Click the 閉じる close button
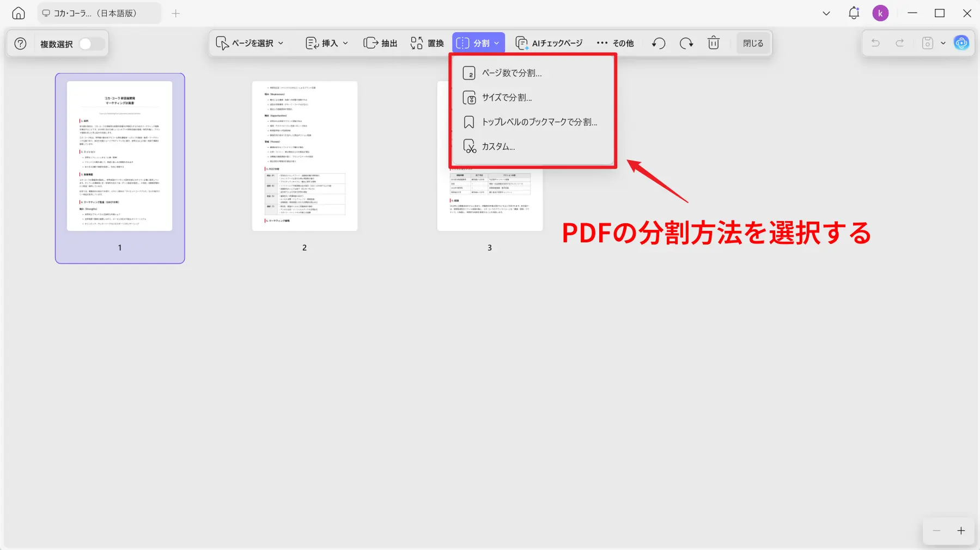The image size is (980, 550). [753, 43]
